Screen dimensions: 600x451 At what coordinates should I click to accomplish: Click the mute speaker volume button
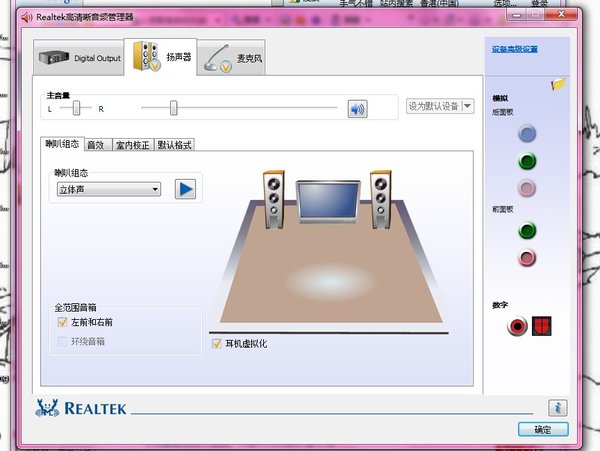point(357,109)
